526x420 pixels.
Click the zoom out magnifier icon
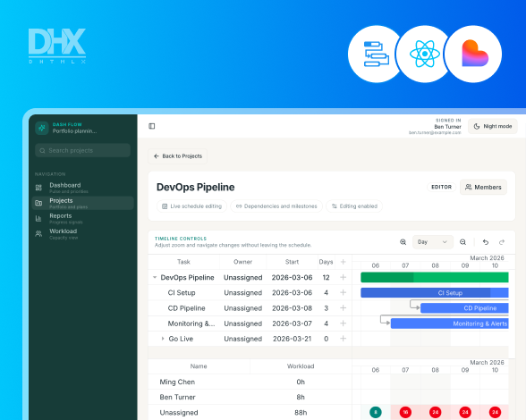pos(463,242)
